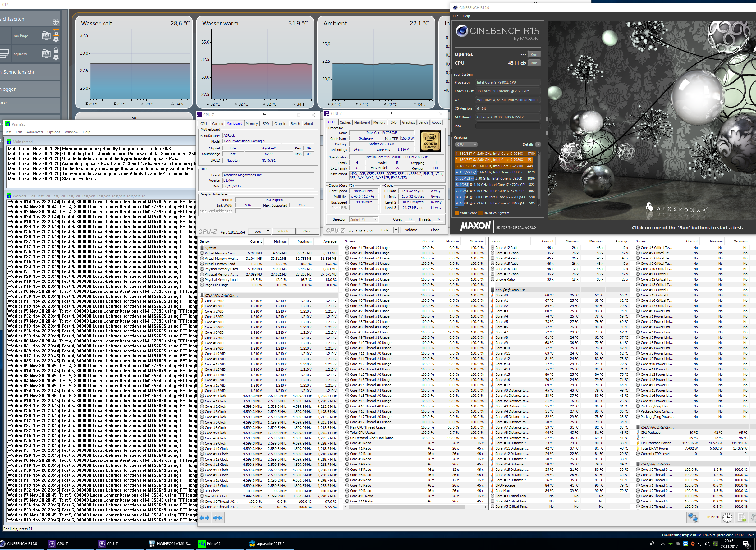The height and width of the screenshot is (550, 756).
Task: Open Socket #1 selection dropdown in CPU-Z
Action: [363, 219]
